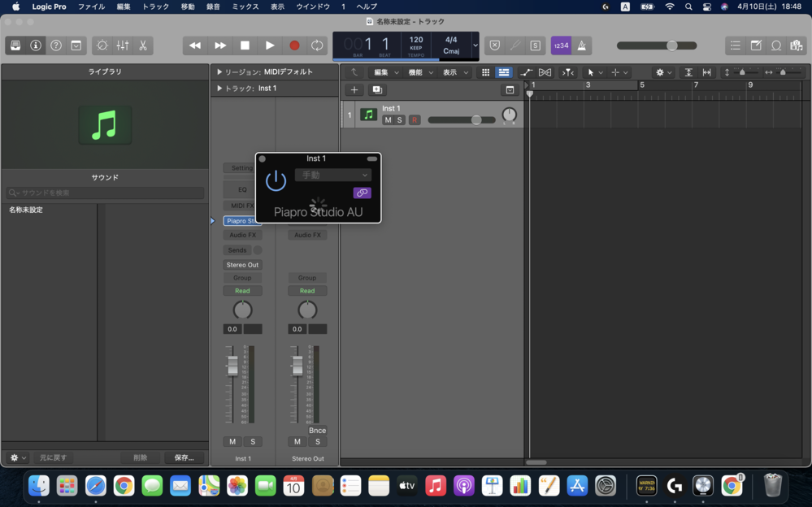Toggle Cycle mode loop button
This screenshot has height=507, width=812.
pos(317,45)
